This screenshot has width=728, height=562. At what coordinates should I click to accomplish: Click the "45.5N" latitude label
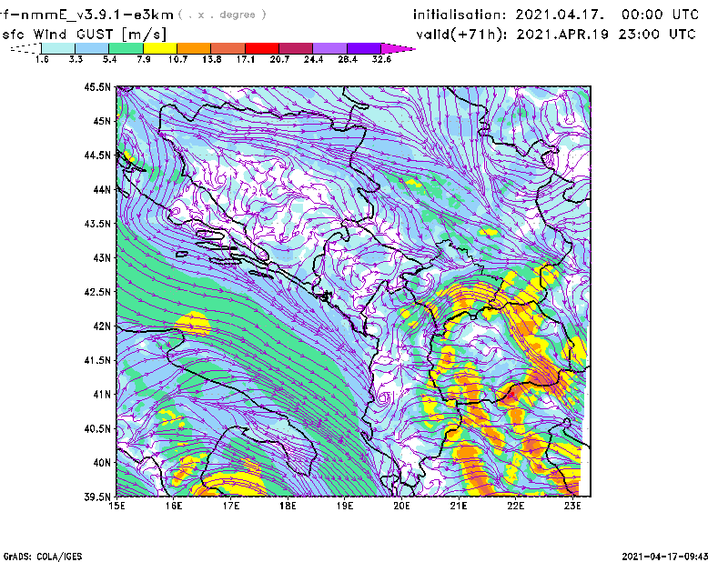(x=97, y=86)
